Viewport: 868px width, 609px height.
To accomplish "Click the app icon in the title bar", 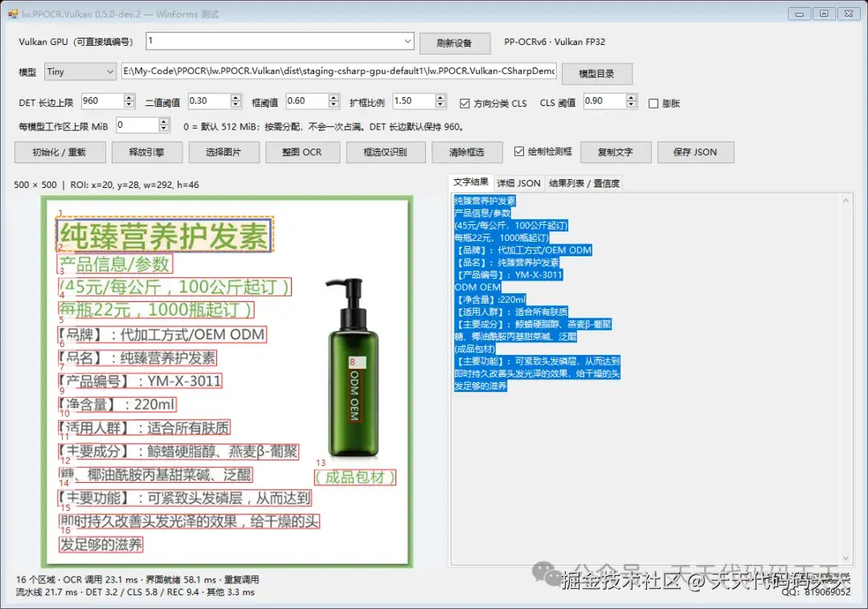I will tap(13, 14).
